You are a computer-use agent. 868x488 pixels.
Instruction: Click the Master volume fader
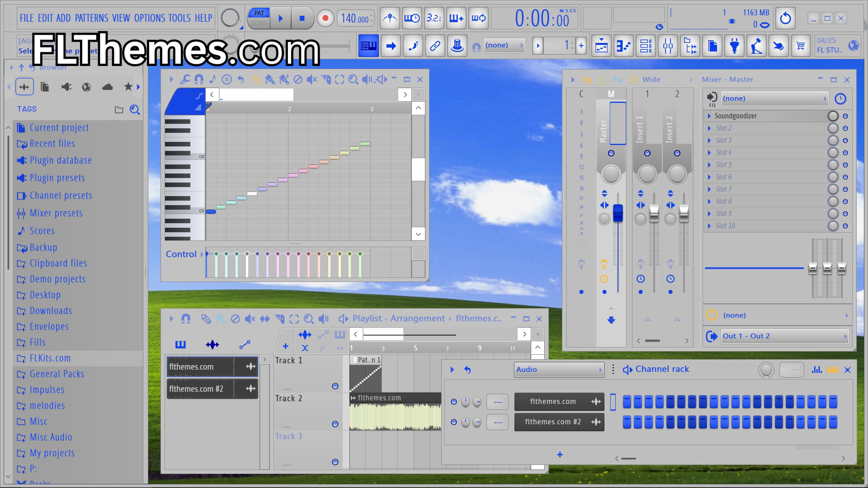coord(618,213)
